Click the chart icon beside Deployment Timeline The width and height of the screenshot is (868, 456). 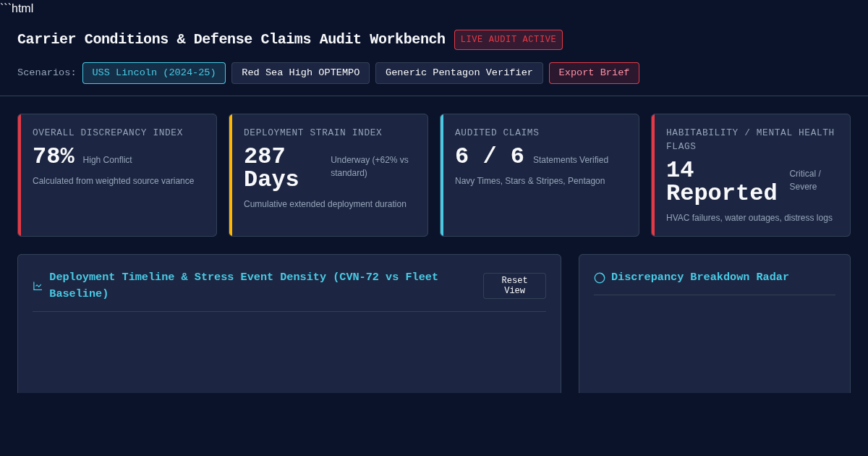(38, 286)
